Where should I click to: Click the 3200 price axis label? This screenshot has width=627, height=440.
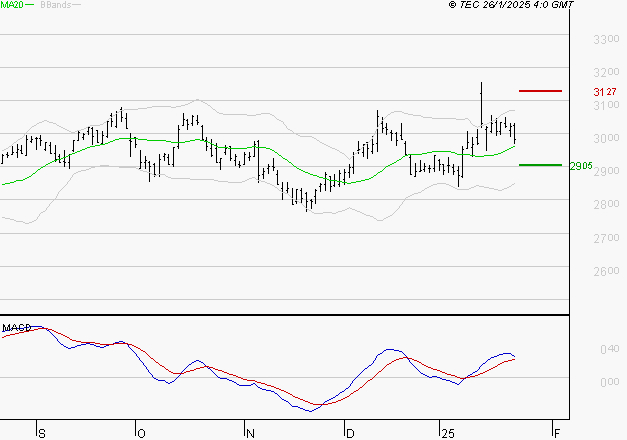(606, 72)
